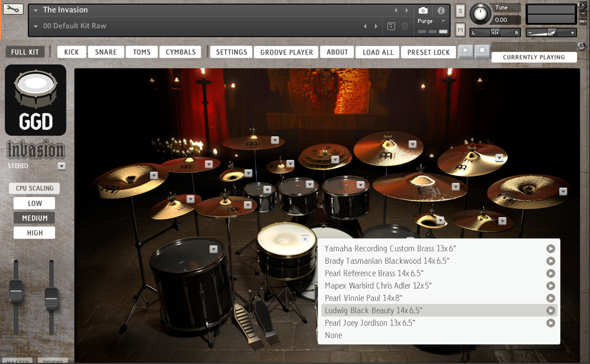The image size is (590, 364).
Task: Open the middle rack tom dropdown arrow
Action: click(x=309, y=184)
